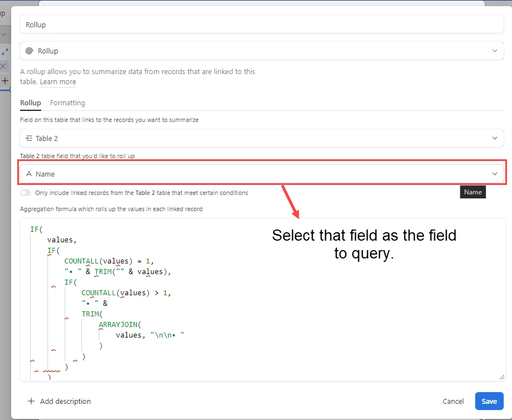
Task: Save the rollup field configuration
Action: 489,401
